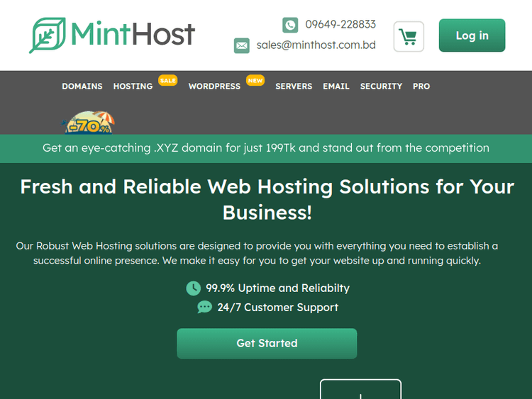Click the 70% off beach umbrella graphic

pos(89,123)
